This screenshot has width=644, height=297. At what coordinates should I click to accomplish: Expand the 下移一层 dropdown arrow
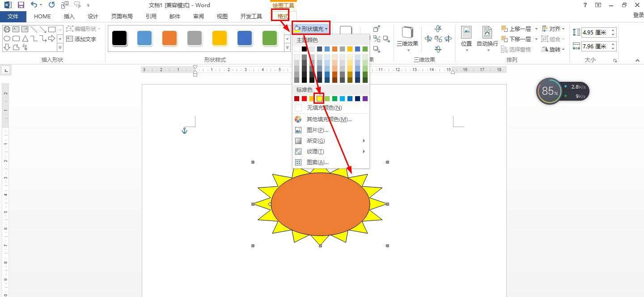[x=536, y=39]
